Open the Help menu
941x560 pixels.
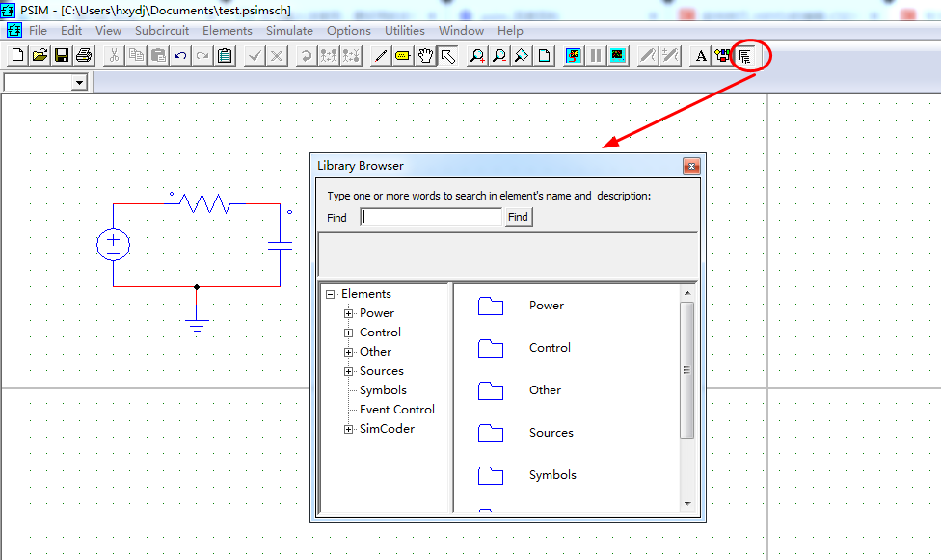[510, 31]
